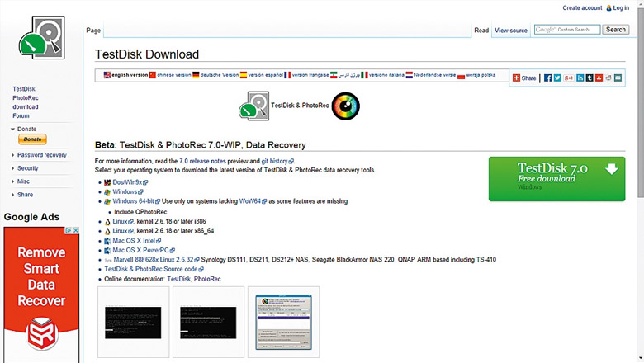Click the TestDisk logo in the sidebar

[41, 38]
